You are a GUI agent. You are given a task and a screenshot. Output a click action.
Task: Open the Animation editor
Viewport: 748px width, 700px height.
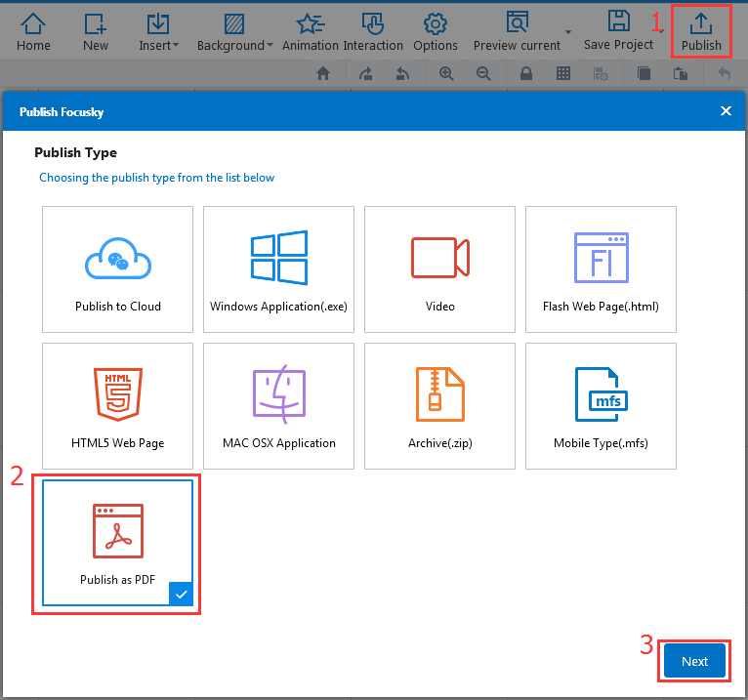click(311, 32)
